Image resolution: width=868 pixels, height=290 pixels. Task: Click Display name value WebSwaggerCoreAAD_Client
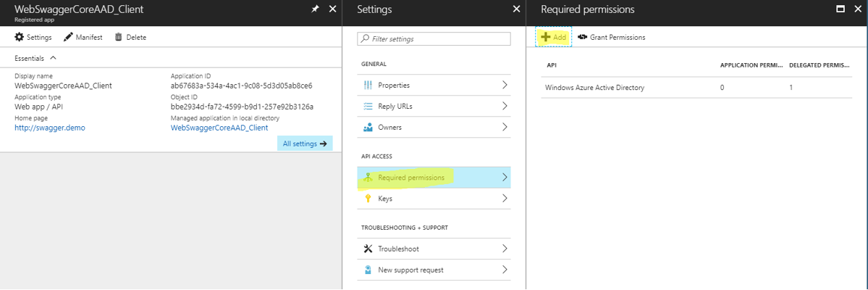pyautogui.click(x=63, y=86)
